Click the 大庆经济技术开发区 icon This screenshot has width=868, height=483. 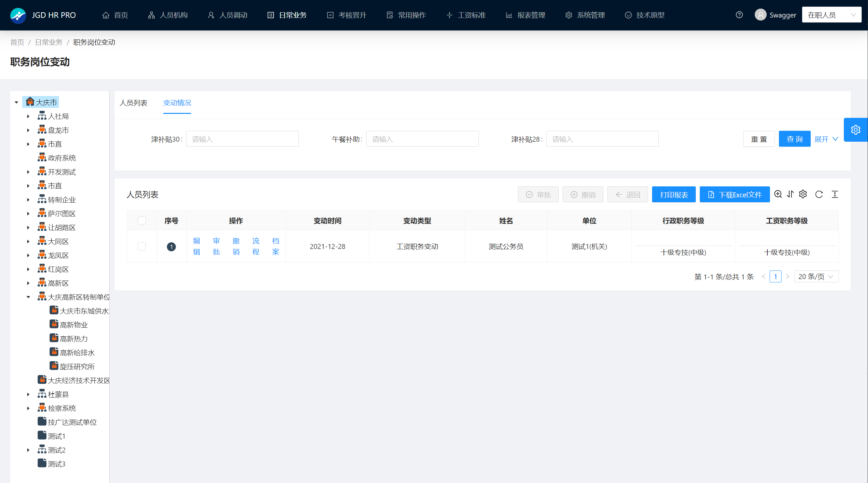pyautogui.click(x=42, y=380)
